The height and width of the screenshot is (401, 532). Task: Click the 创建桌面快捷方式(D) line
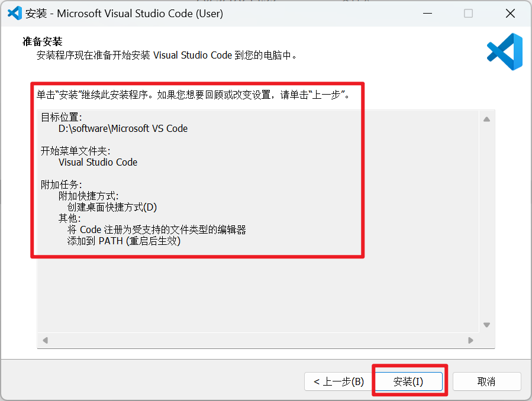coord(112,207)
